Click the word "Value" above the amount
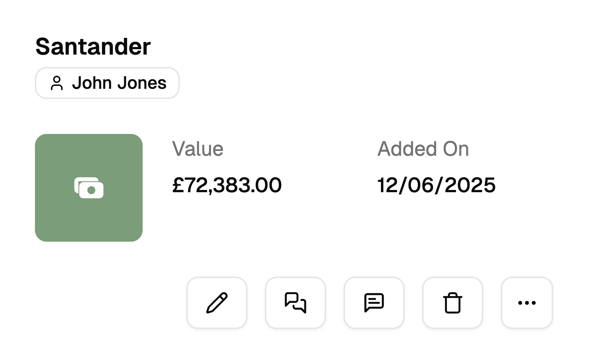The width and height of the screenshot is (591, 364). [x=198, y=149]
